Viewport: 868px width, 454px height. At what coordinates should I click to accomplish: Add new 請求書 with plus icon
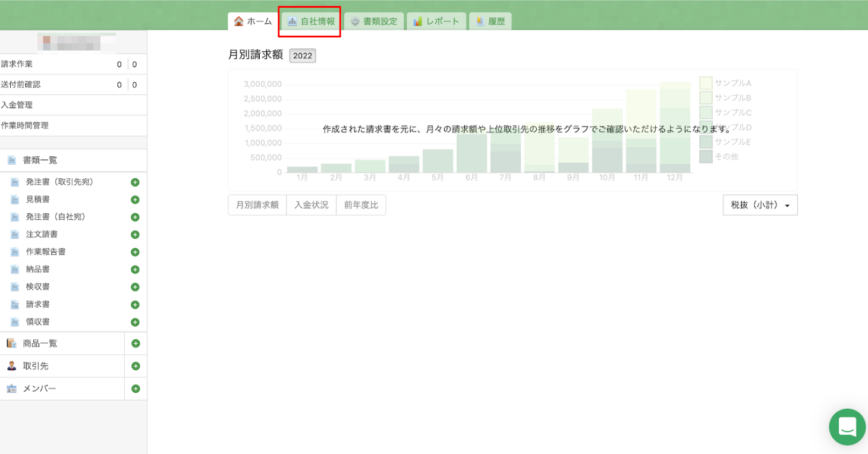coord(135,305)
